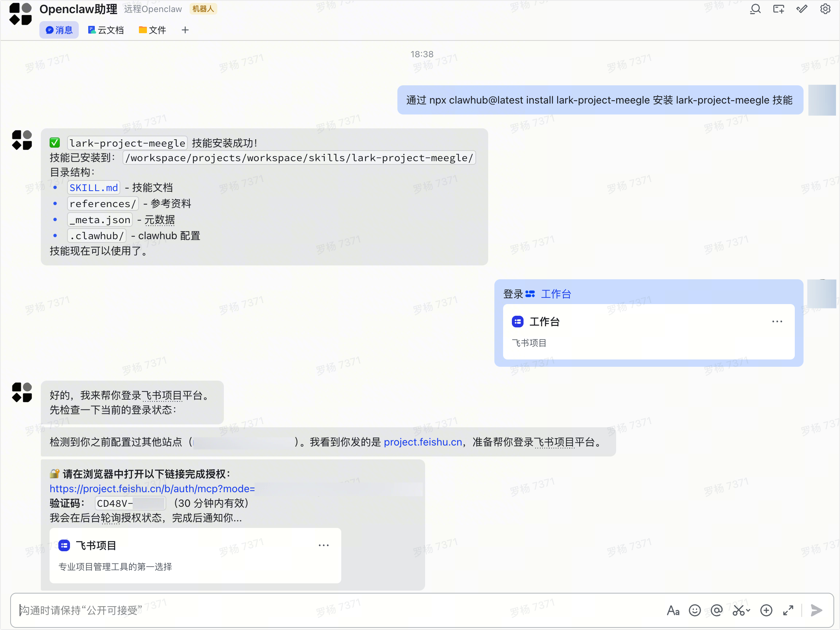Viewport: 840px width, 630px height.
Task: Open the 飞书项目 link preview card
Action: [195, 556]
